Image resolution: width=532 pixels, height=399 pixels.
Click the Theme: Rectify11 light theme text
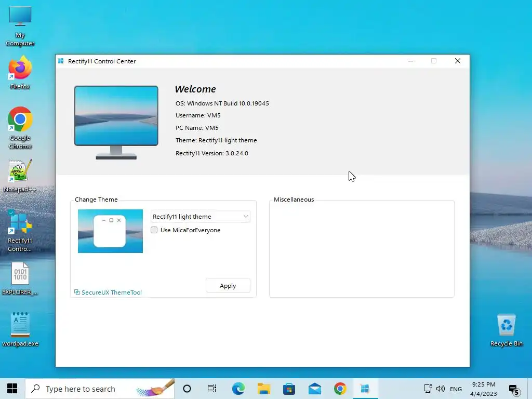(216, 140)
